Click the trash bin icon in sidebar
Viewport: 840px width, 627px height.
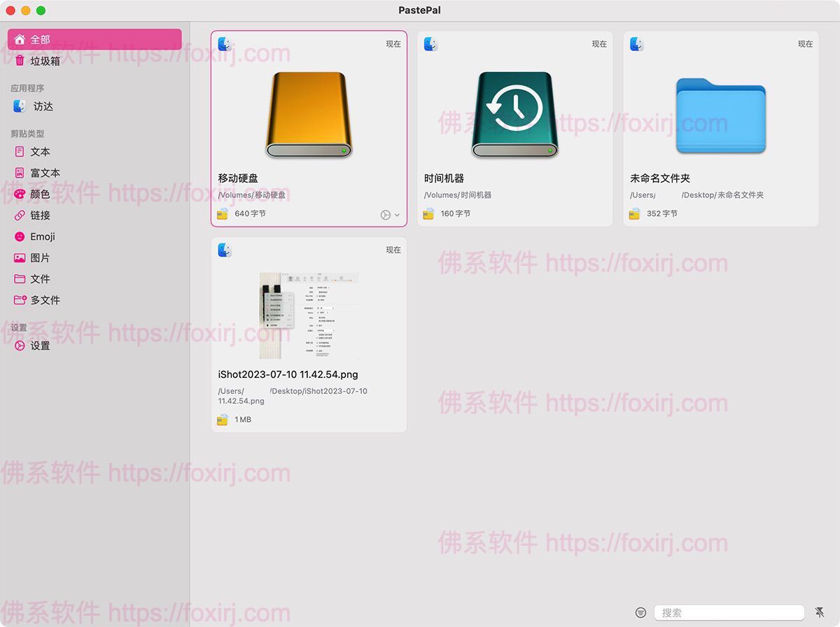20,61
